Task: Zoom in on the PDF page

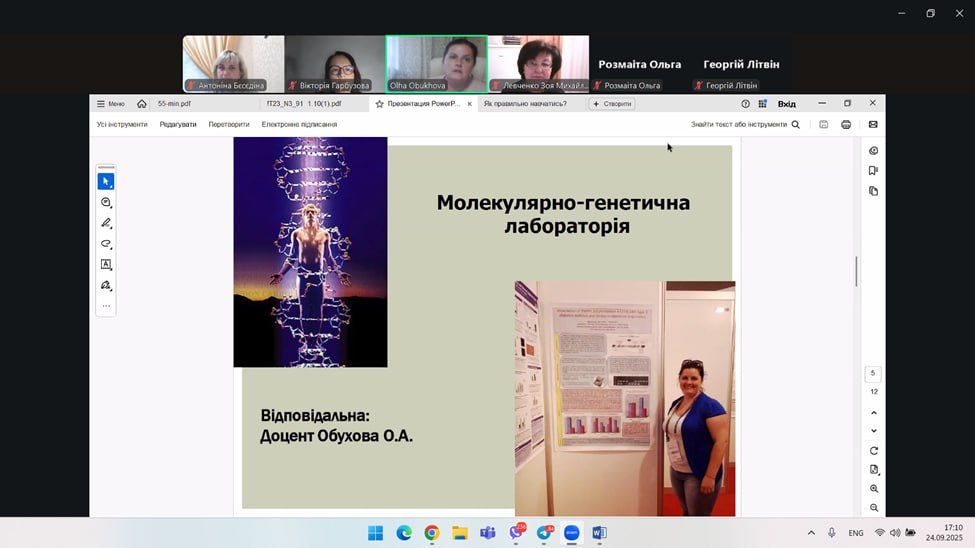Action: click(x=874, y=489)
